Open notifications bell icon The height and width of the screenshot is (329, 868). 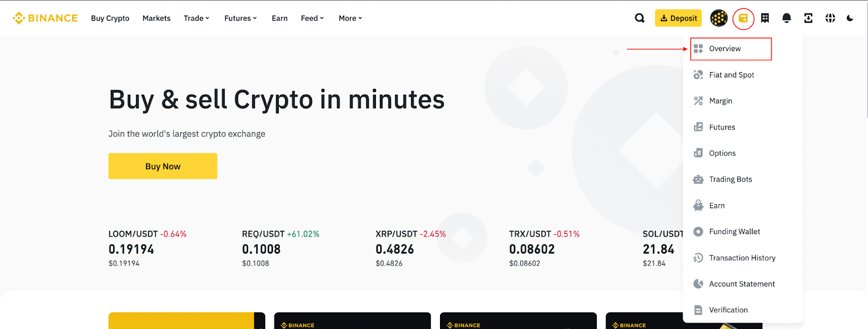pos(787,18)
